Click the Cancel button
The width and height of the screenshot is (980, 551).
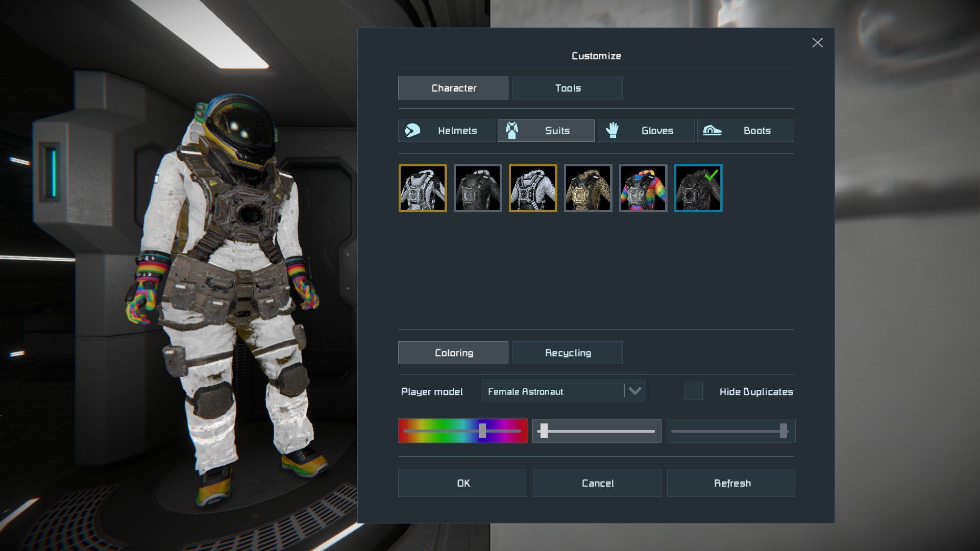tap(597, 483)
